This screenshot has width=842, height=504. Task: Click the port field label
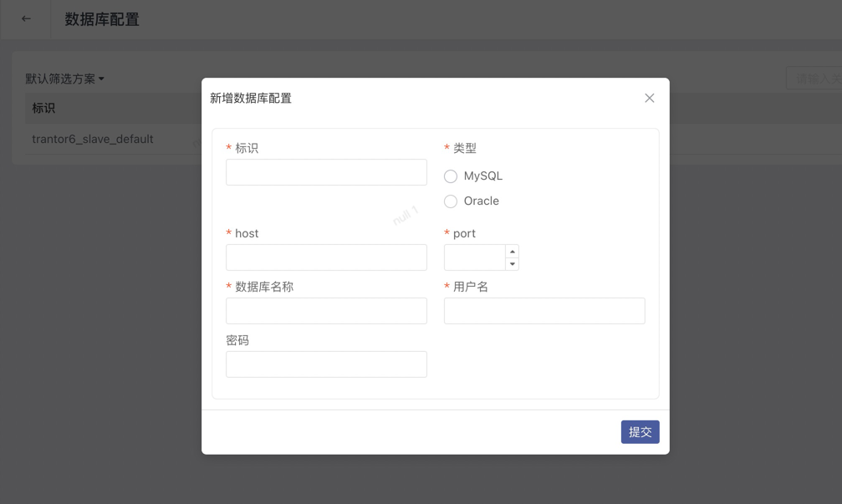pos(465,233)
